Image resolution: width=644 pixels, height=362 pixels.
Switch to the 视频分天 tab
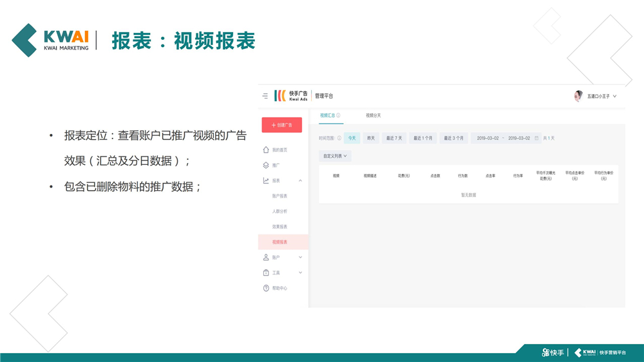(374, 115)
